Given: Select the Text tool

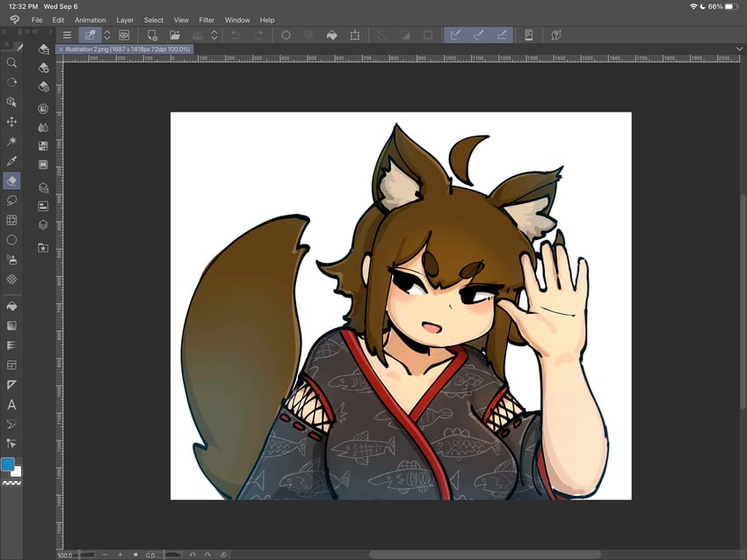Looking at the screenshot, I should click(x=12, y=404).
